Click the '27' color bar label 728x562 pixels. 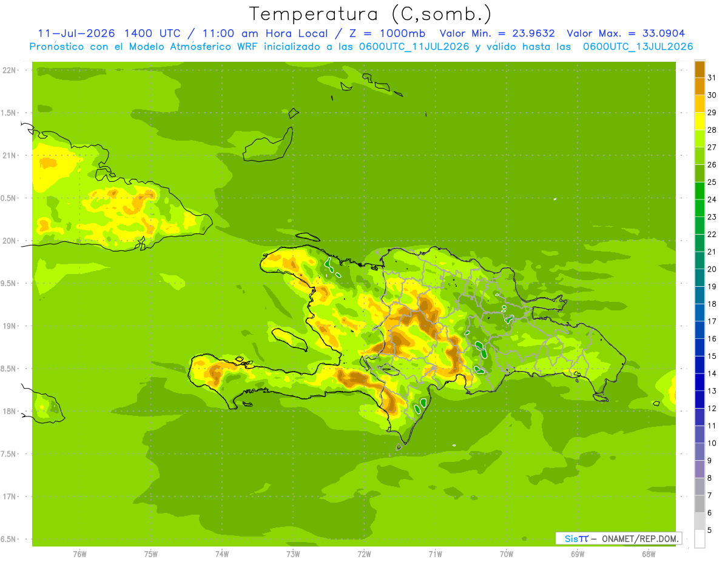point(712,147)
